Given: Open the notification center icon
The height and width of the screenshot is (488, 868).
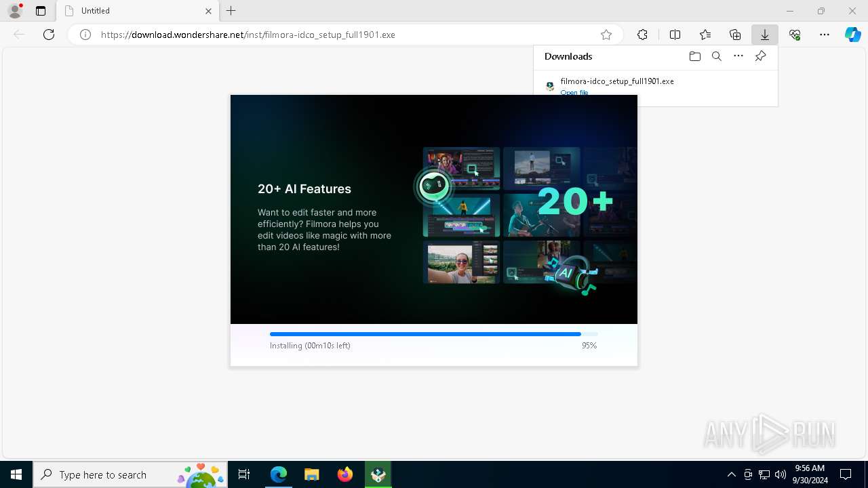Looking at the screenshot, I should [x=846, y=474].
